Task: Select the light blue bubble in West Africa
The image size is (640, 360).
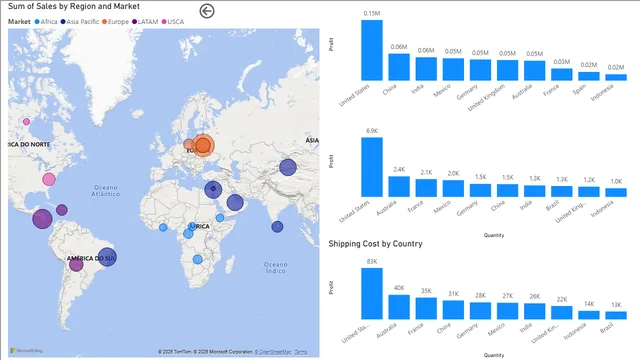Action: [163, 227]
